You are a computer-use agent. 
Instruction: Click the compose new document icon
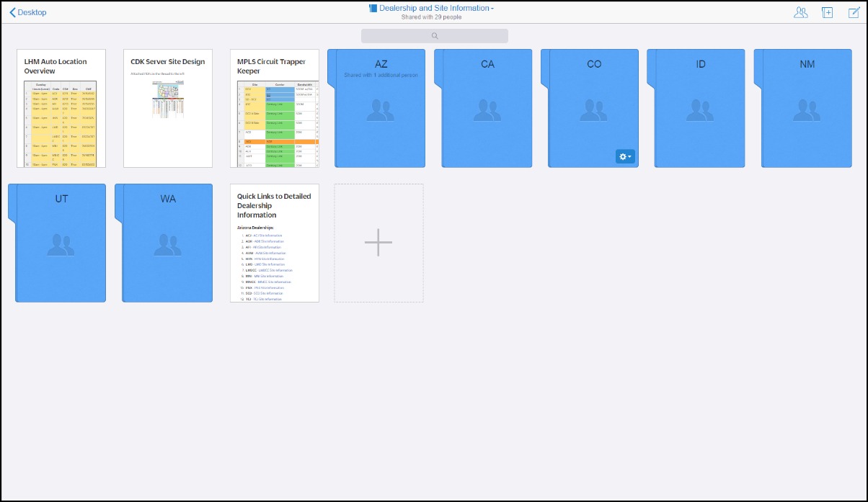[x=854, y=12]
